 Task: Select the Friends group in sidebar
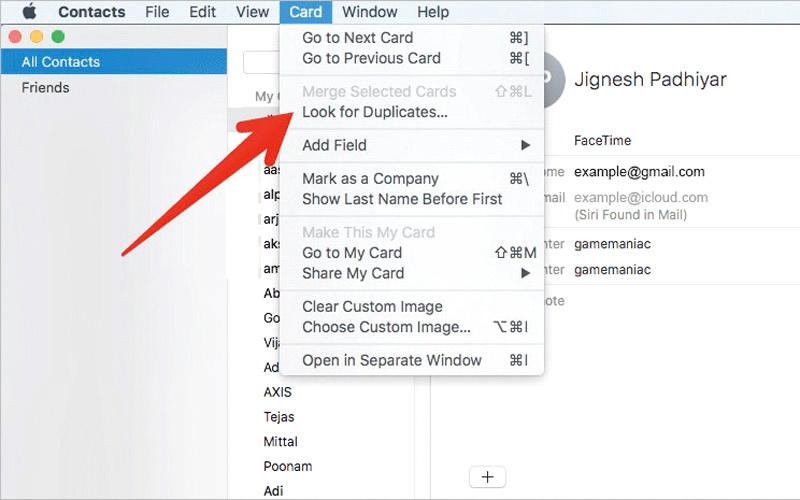click(46, 88)
